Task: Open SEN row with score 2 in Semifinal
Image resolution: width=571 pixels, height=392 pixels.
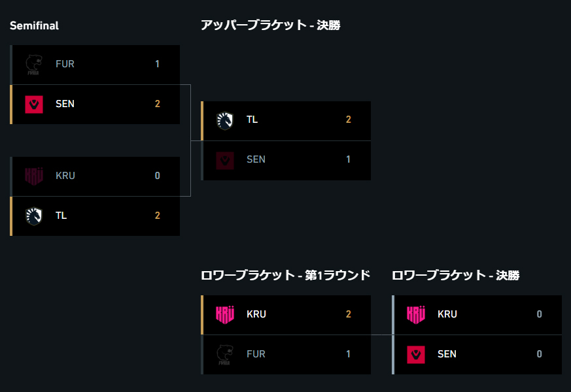Action: pyautogui.click(x=95, y=105)
